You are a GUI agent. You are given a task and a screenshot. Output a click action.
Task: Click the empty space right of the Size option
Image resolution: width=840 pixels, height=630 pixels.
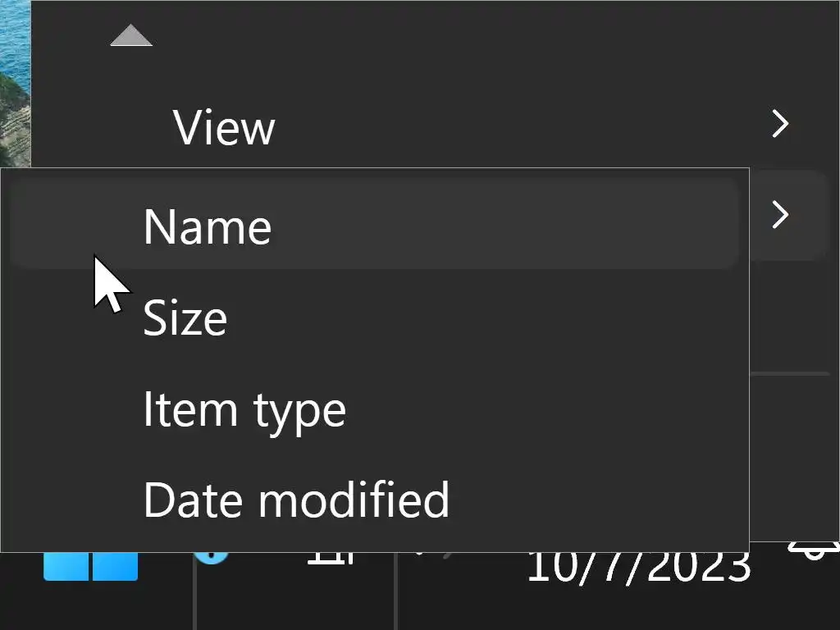[492, 317]
